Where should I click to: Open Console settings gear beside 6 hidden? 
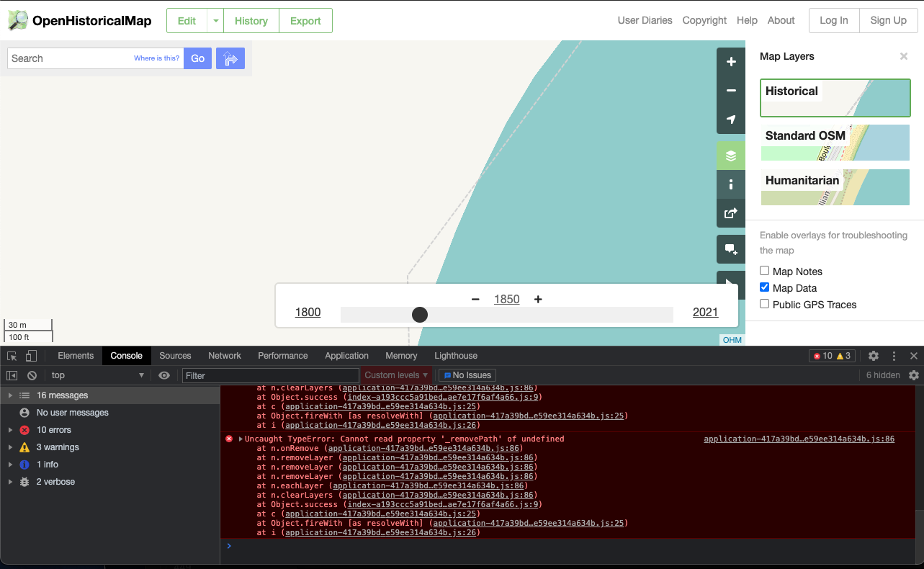tap(914, 375)
